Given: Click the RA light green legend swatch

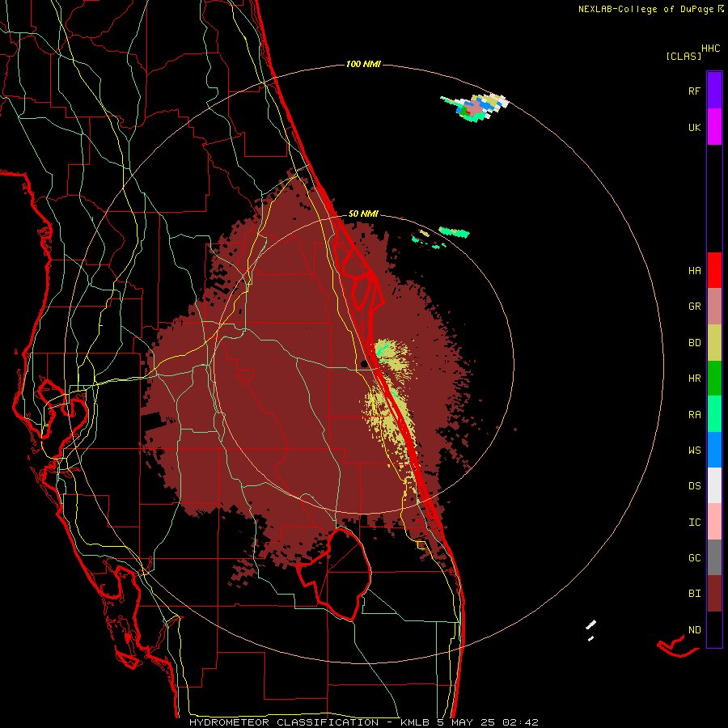Looking at the screenshot, I should click(x=714, y=414).
